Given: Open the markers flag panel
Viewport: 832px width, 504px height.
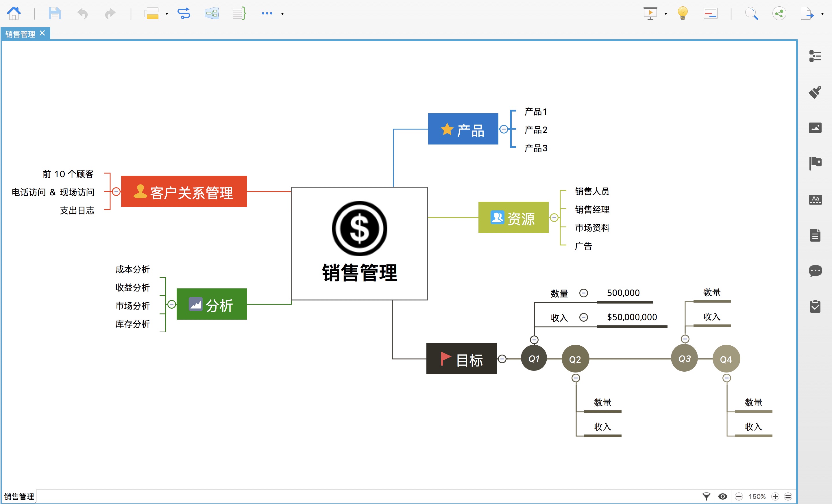Looking at the screenshot, I should [x=815, y=163].
